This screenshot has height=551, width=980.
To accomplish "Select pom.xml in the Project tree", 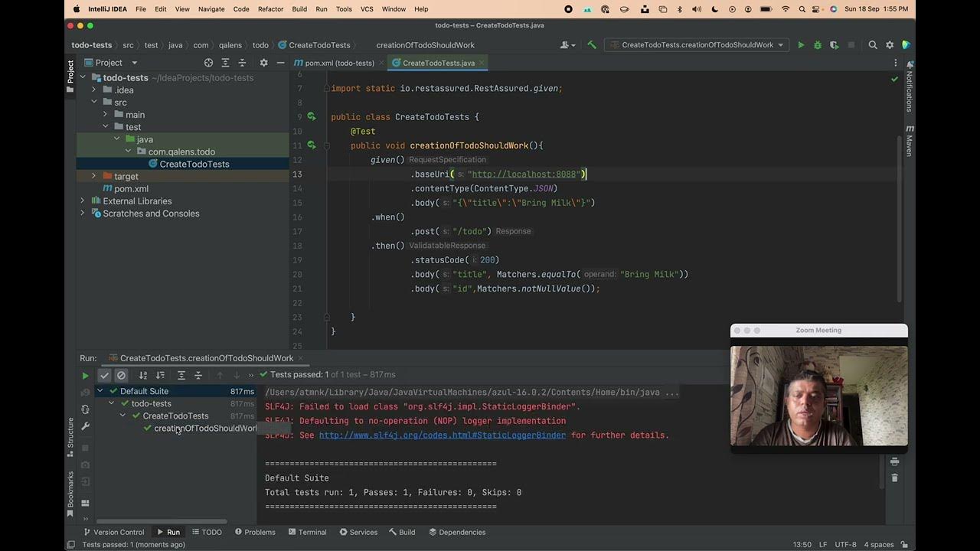I will [x=131, y=188].
